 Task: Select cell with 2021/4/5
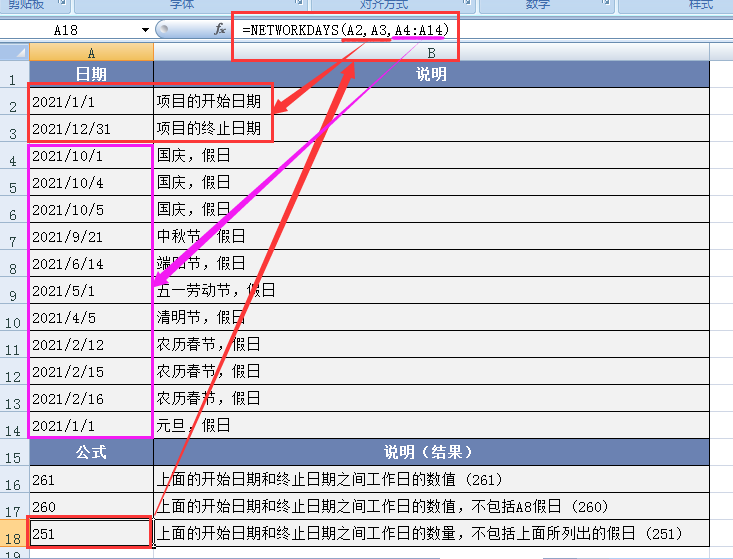click(92, 318)
